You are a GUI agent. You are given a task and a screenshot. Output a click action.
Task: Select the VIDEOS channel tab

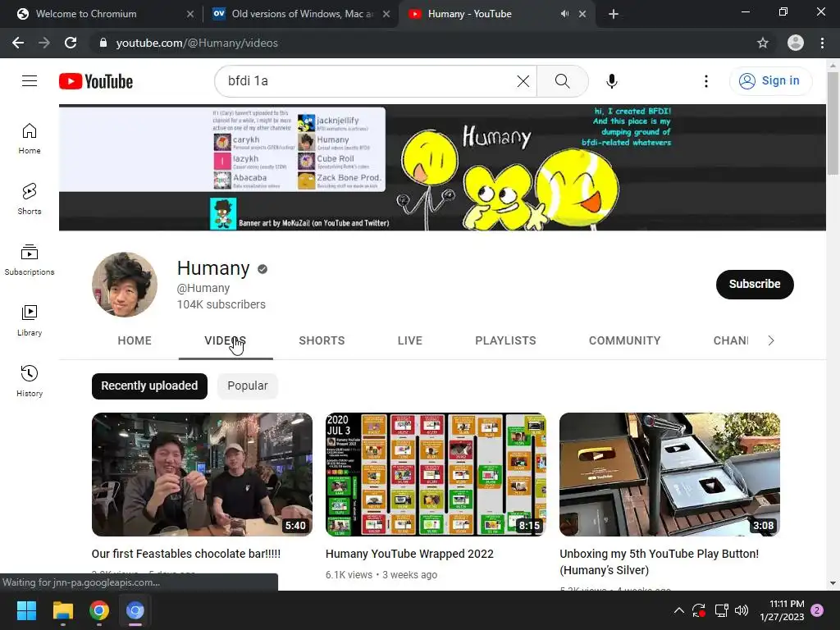tap(226, 340)
